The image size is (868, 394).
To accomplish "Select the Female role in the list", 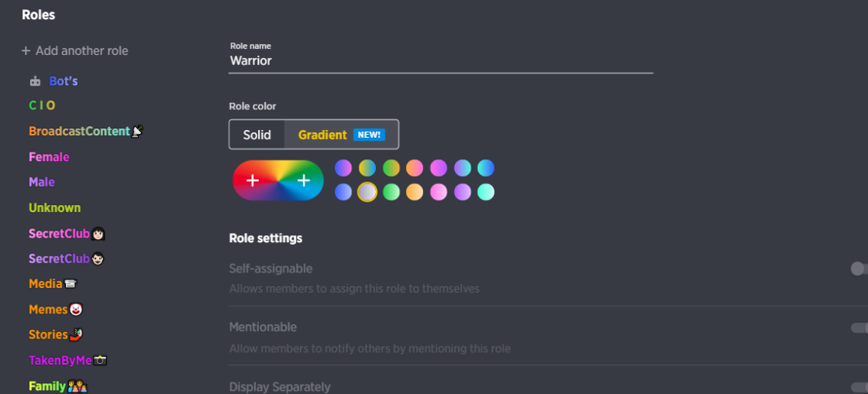I will 49,157.
